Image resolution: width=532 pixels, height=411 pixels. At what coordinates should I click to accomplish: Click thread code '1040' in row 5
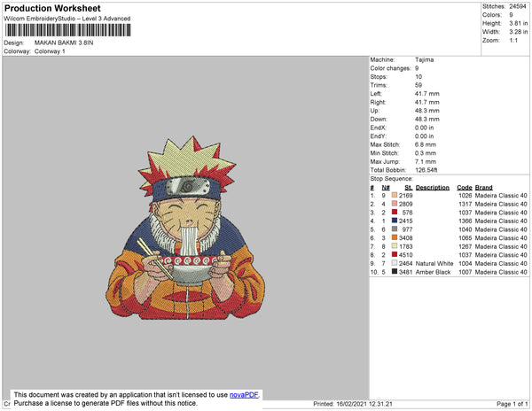pos(465,229)
